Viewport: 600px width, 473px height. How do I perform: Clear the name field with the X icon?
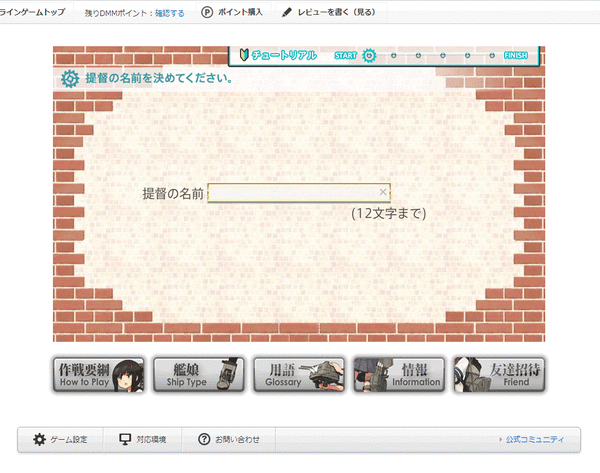pos(383,192)
